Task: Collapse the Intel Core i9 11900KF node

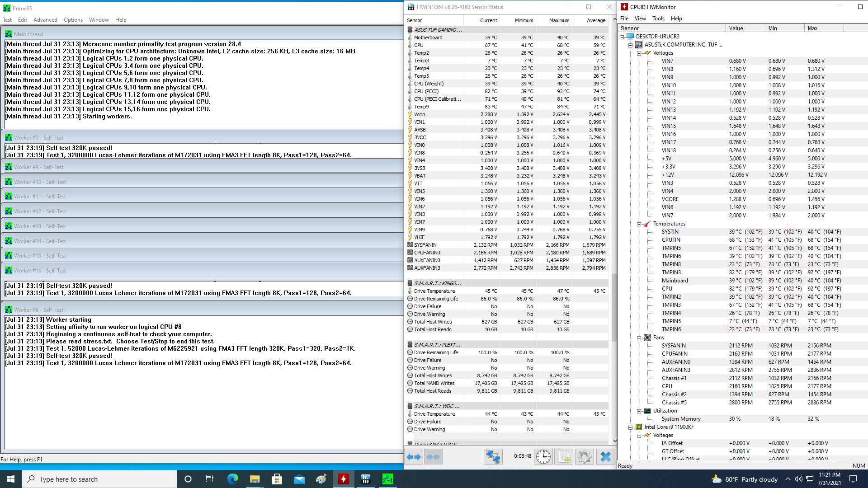Action: (x=631, y=427)
